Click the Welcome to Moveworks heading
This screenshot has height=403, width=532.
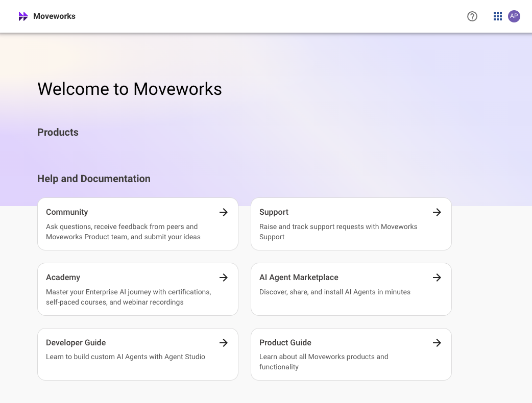130,89
